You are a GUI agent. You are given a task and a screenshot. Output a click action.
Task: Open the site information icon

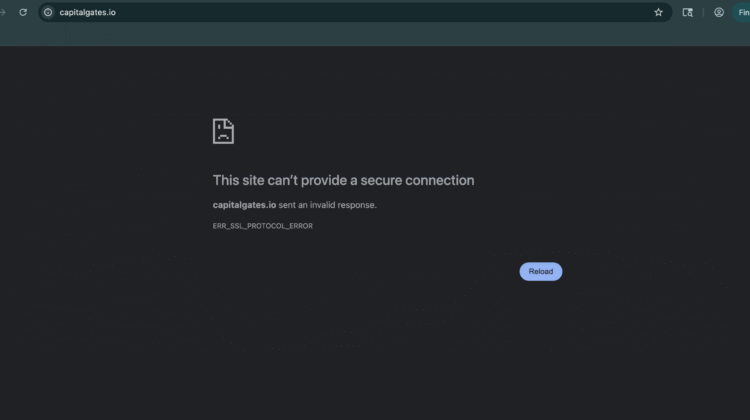pos(48,12)
